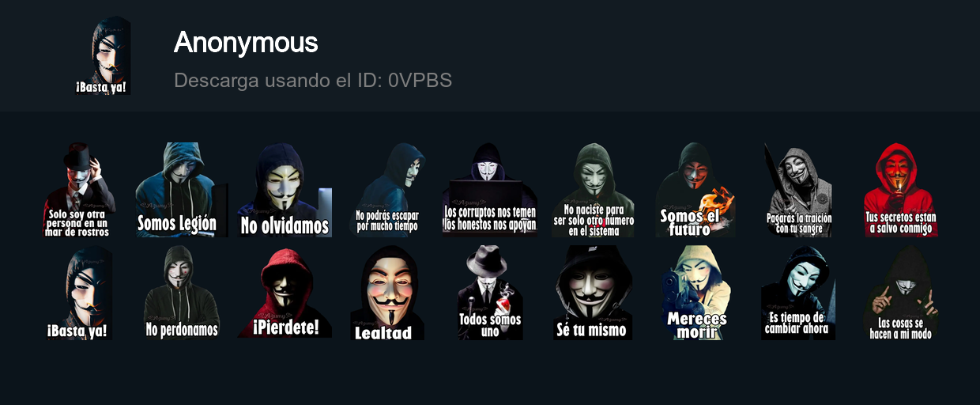The image size is (980, 405).
Task: Open the 'No podrás escapar' sticker
Action: pos(387,190)
